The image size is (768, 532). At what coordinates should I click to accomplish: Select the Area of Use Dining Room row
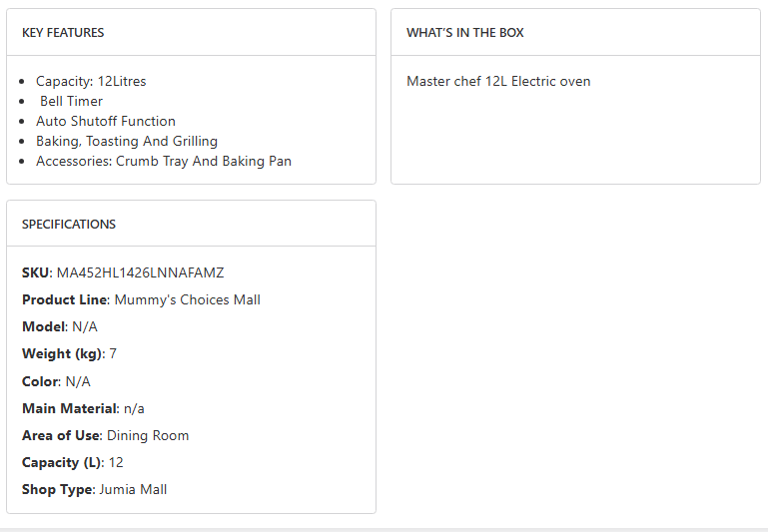coord(105,435)
